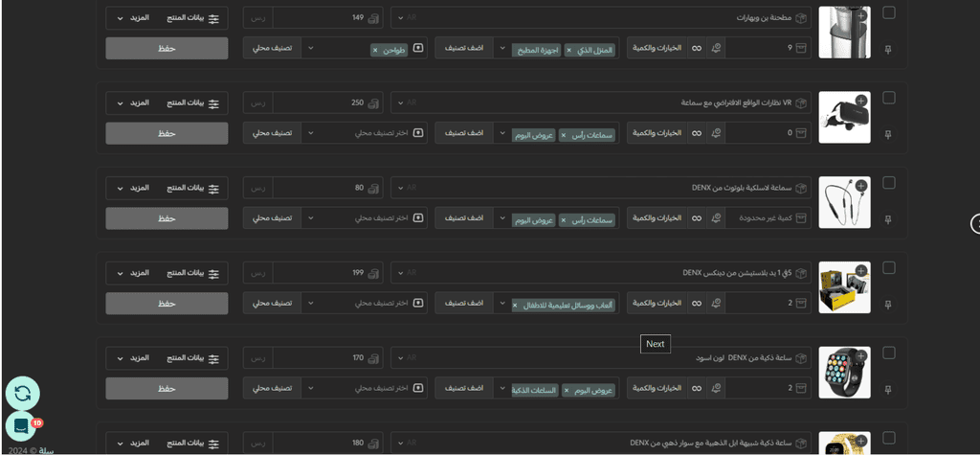Viewport: 980px width, 455px height.
Task: Open the chat widget with 10 badge
Action: pos(21,425)
